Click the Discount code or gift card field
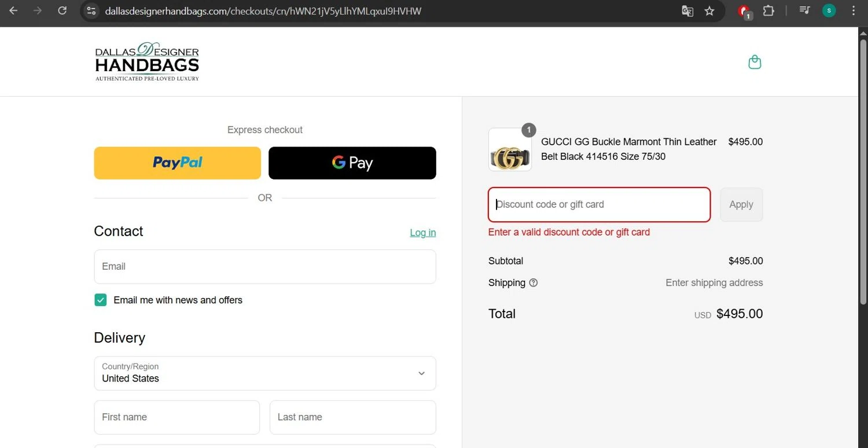Image resolution: width=868 pixels, height=448 pixels. [599, 204]
